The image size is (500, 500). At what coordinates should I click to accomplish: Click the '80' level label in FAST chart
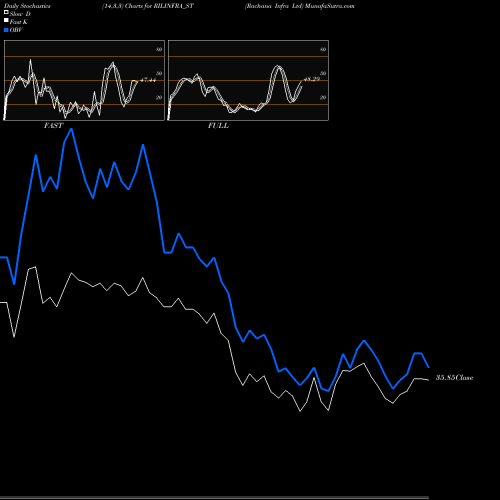coord(159,49)
